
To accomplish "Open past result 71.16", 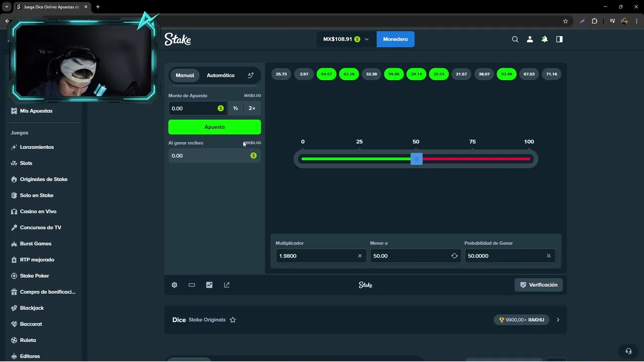I will [x=551, y=74].
